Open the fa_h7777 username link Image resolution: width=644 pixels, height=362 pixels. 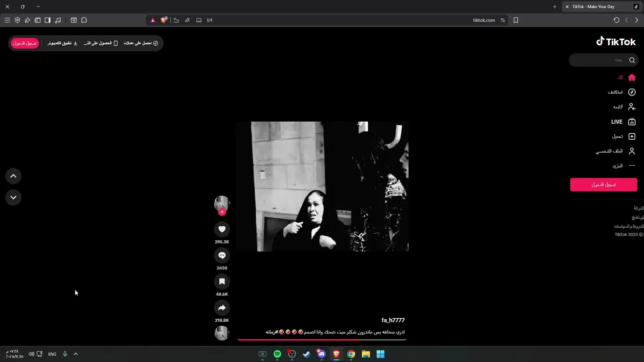[393, 320]
